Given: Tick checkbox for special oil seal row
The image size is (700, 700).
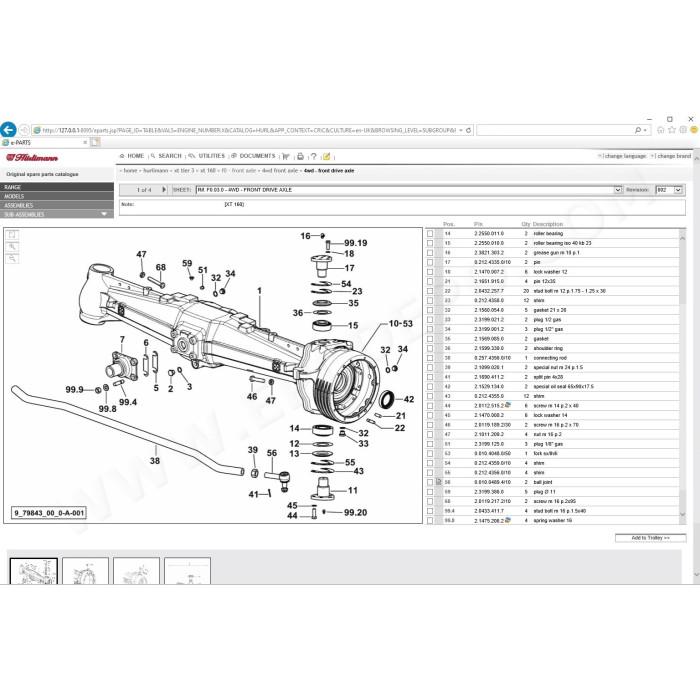Looking at the screenshot, I should click(x=430, y=387).
